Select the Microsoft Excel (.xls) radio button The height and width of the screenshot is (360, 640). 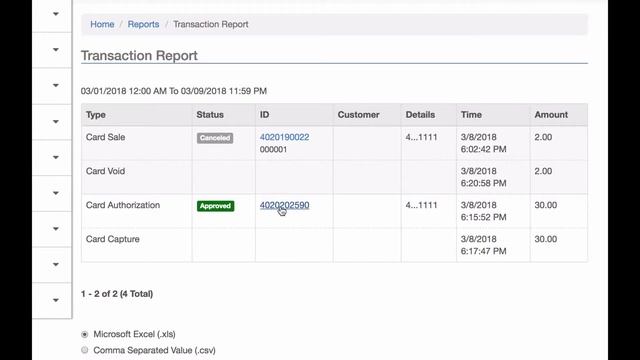coord(84,334)
